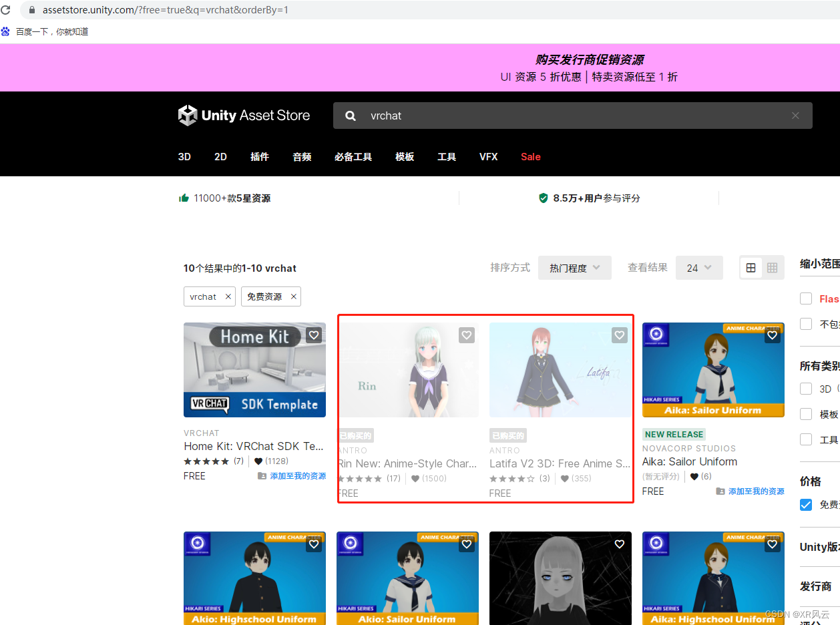This screenshot has height=625, width=840.
Task: Open the 热门程度 sort dropdown
Action: 575,268
